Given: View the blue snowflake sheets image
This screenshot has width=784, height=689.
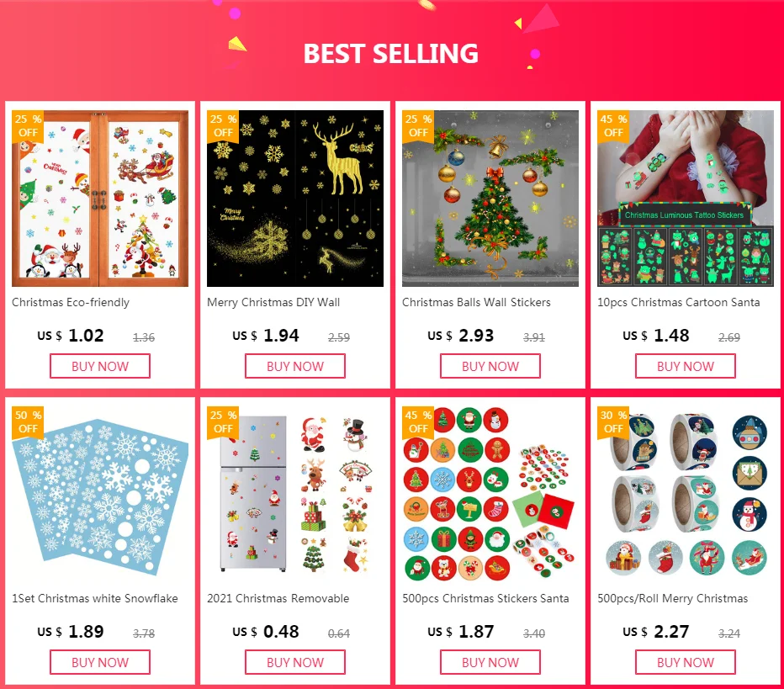Looking at the screenshot, I should (x=100, y=495).
